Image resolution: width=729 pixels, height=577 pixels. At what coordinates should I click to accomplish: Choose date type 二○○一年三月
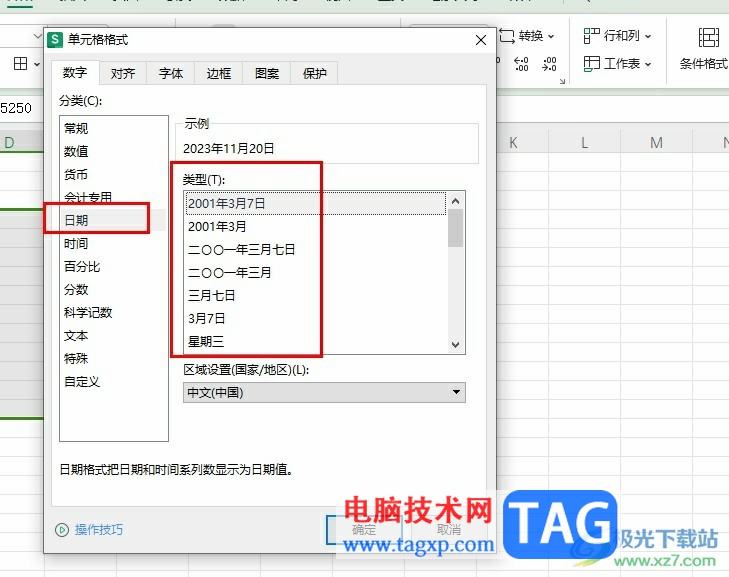pos(316,272)
